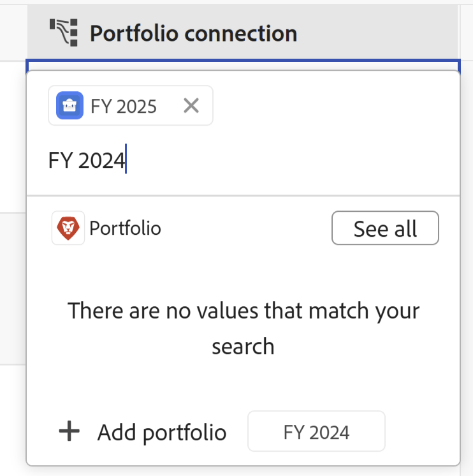Open the See all portfolios button

[385, 228]
